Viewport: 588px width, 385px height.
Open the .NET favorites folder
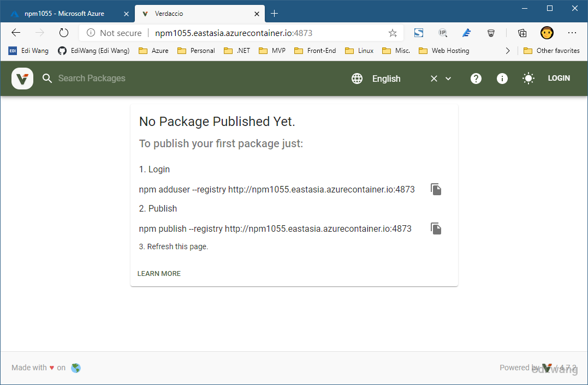[x=237, y=51]
